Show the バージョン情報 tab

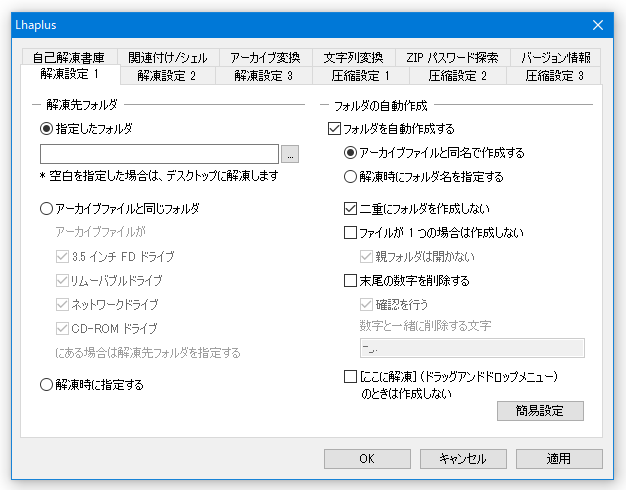555,58
